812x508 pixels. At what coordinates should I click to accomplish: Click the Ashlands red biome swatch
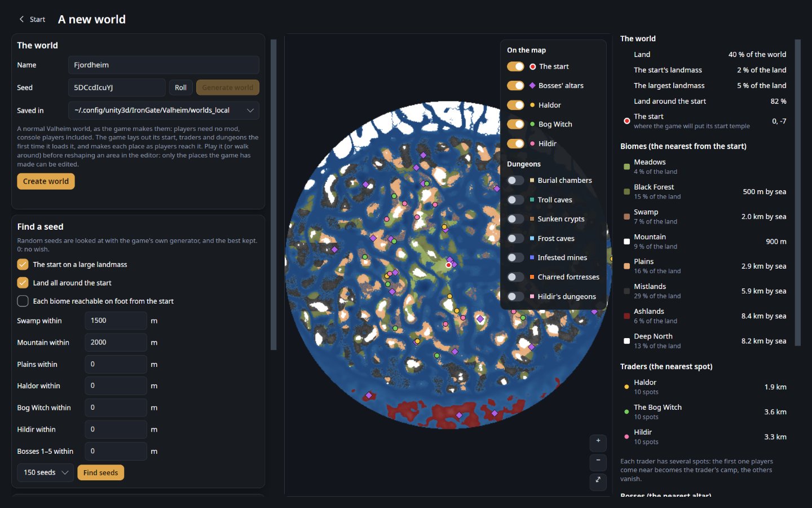pyautogui.click(x=626, y=316)
